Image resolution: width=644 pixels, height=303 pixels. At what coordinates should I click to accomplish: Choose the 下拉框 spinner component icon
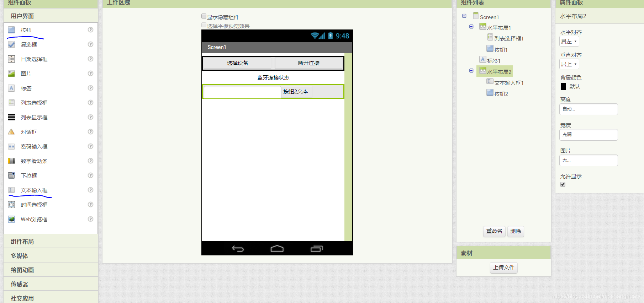click(11, 175)
